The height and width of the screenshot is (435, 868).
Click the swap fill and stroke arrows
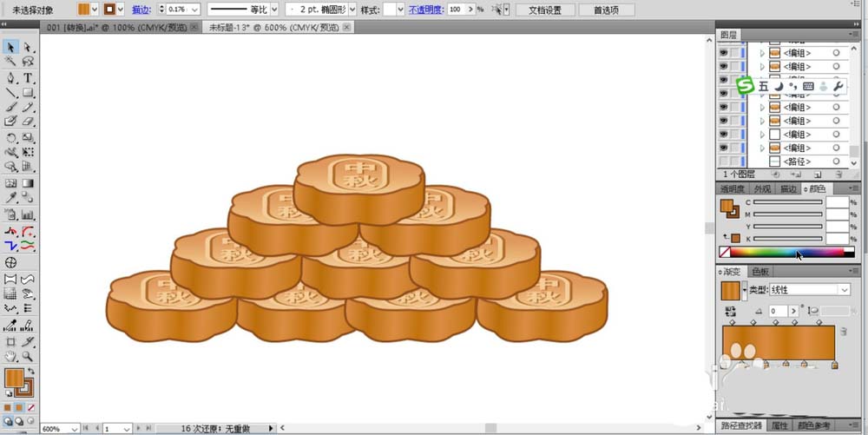(x=31, y=371)
